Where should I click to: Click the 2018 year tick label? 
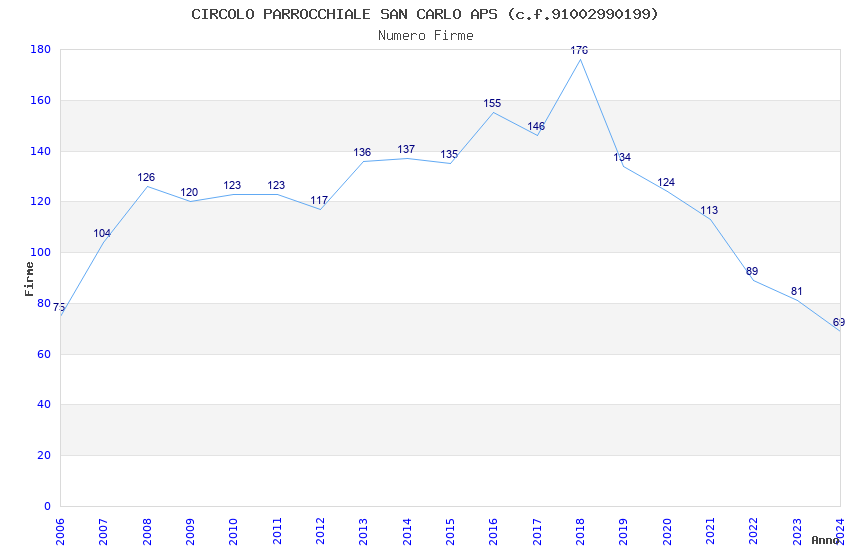tap(581, 532)
